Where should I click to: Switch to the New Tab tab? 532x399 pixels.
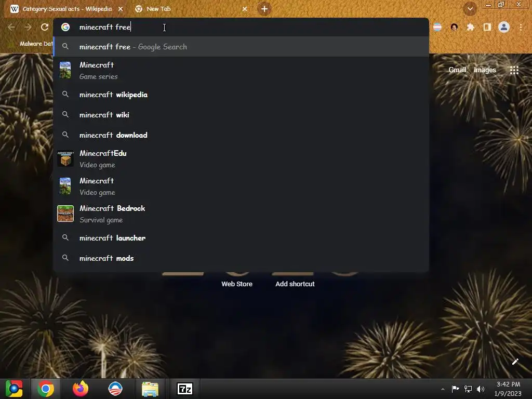coord(192,9)
